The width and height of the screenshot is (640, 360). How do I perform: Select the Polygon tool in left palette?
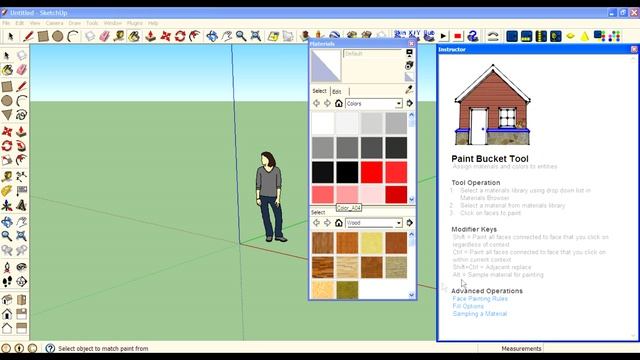click(x=7, y=115)
